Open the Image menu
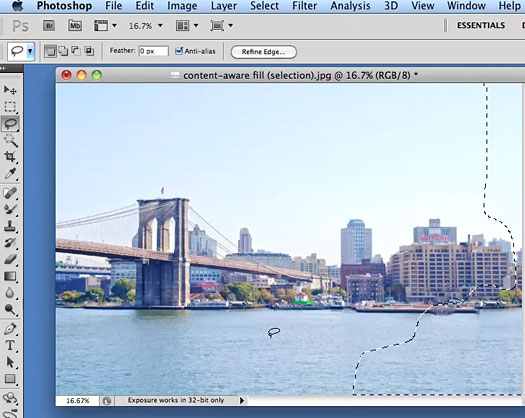Viewport: 525px width, 418px height. (x=182, y=6)
